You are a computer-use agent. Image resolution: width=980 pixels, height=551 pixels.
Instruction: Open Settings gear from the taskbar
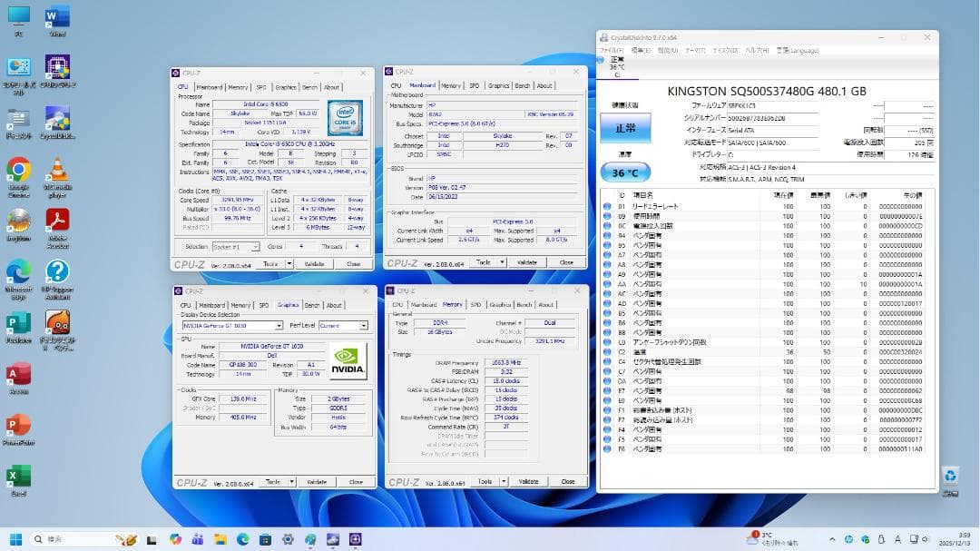[x=288, y=539]
